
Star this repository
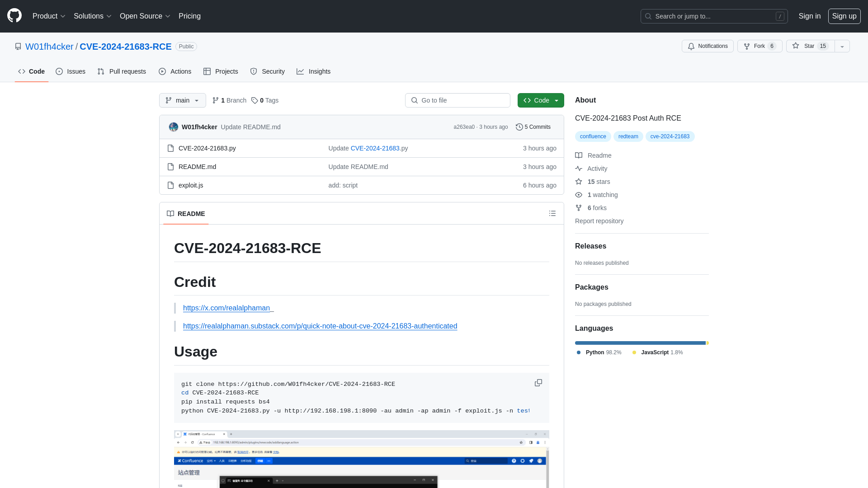(x=811, y=46)
